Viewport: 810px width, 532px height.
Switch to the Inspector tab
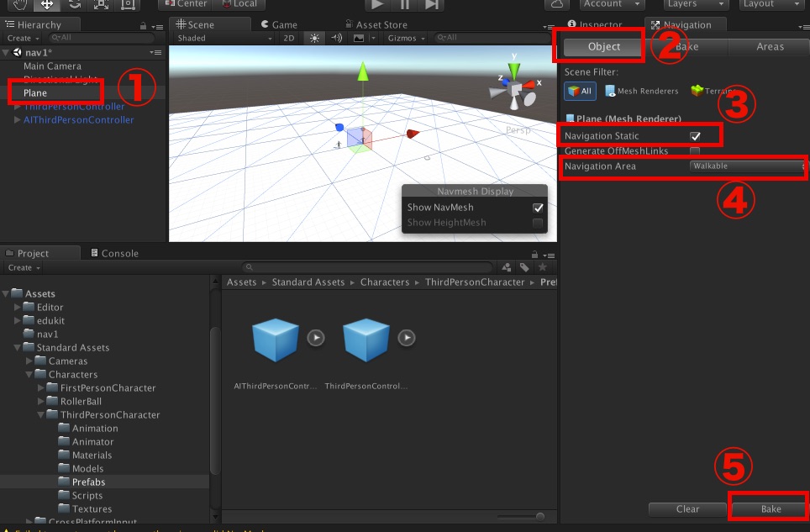tap(595, 24)
